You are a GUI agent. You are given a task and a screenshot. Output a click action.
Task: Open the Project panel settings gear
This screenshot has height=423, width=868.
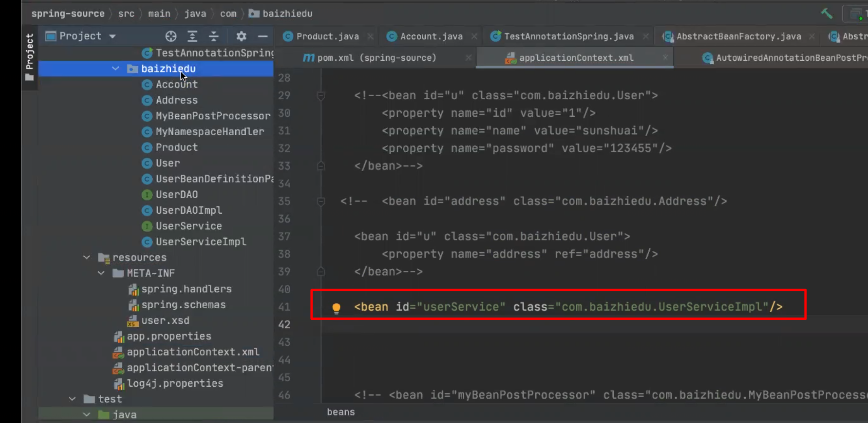[x=241, y=36]
